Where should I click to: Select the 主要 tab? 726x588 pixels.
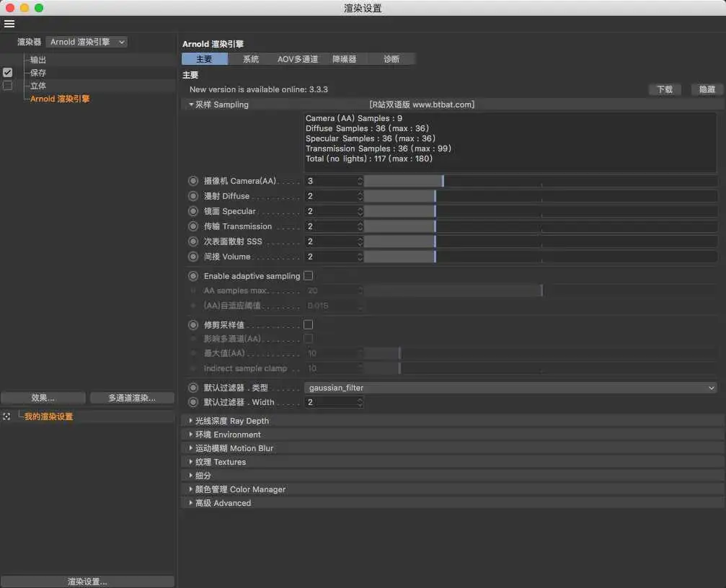(x=204, y=59)
